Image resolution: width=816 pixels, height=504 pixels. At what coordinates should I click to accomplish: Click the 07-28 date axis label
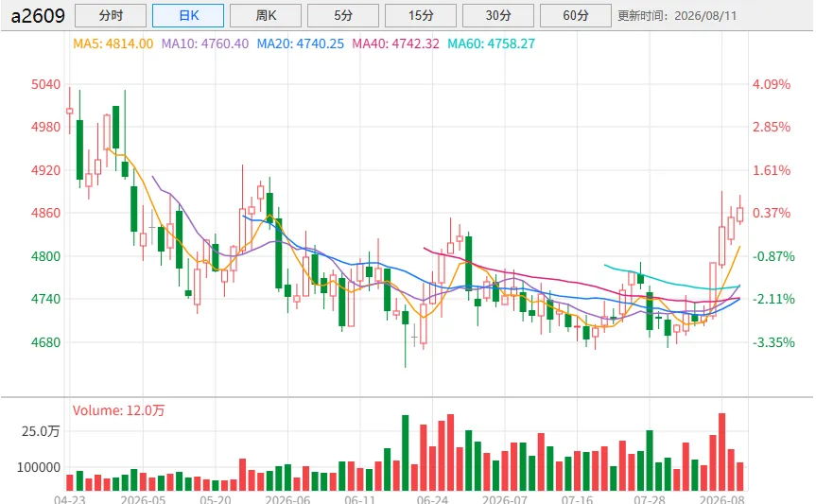(x=650, y=500)
